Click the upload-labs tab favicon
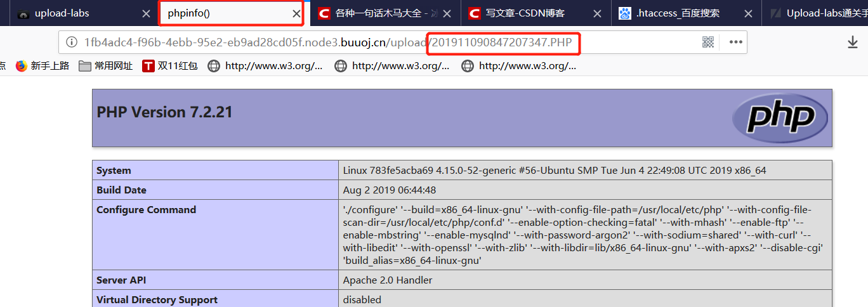This screenshot has width=868, height=307. 24,13
